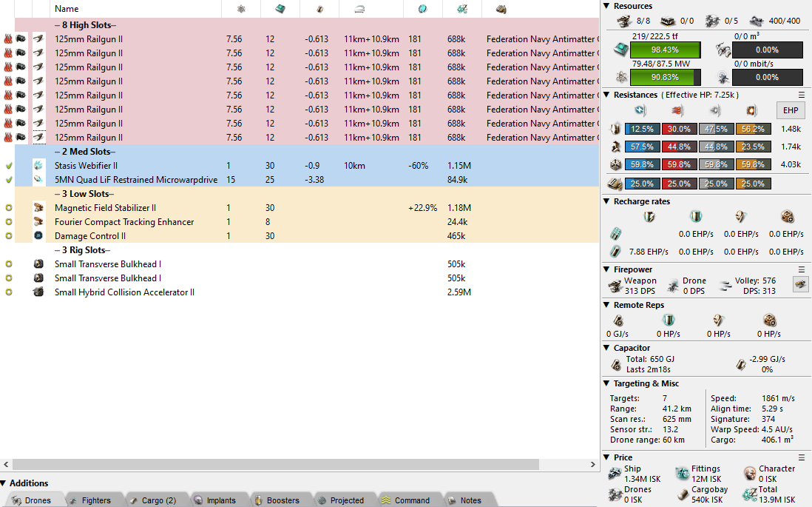Image resolution: width=812 pixels, height=507 pixels.
Task: Click the price column header icon
Action: [x=461, y=9]
